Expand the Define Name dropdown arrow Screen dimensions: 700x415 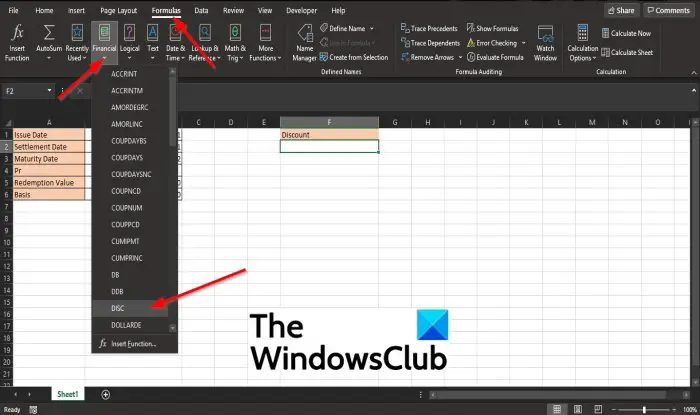click(x=372, y=28)
